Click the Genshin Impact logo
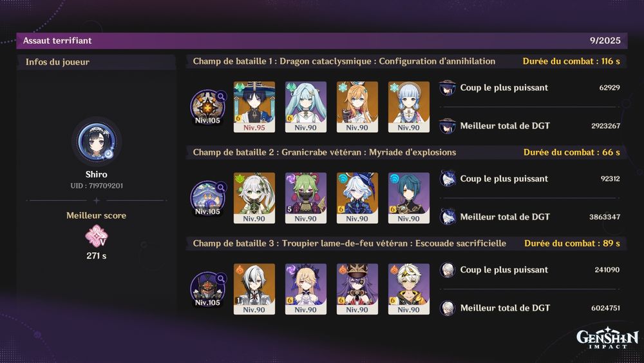Screen dimensions: 644x363 (607, 338)
